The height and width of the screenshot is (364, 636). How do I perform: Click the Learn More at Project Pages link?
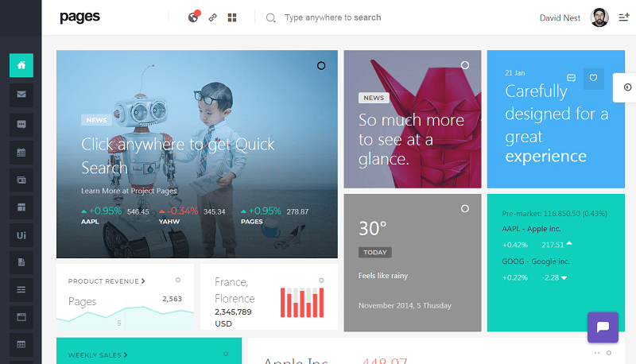click(129, 191)
